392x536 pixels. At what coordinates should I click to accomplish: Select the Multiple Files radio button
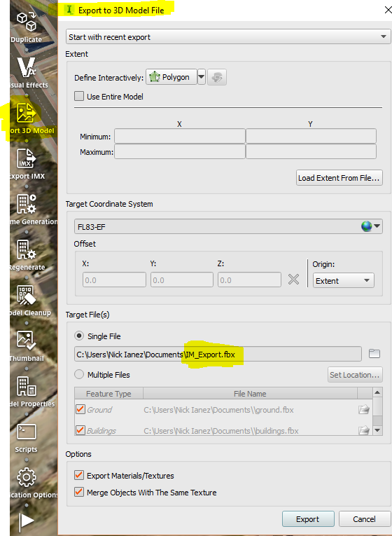(79, 375)
